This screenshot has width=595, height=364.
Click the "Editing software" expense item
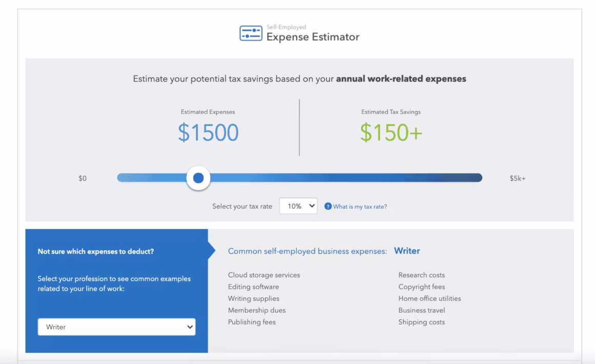(253, 287)
